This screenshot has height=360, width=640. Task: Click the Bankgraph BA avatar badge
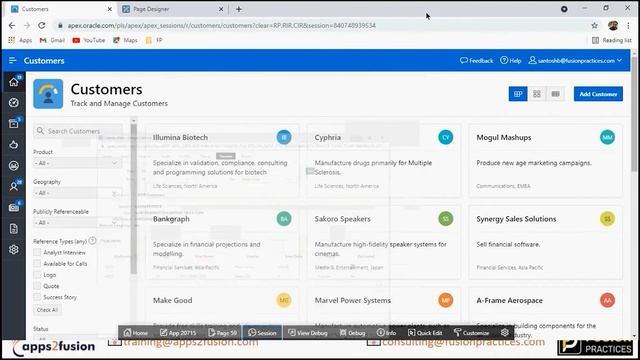click(284, 219)
